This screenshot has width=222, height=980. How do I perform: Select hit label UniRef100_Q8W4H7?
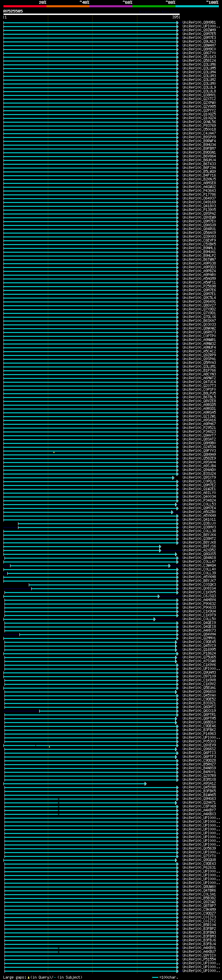(199, 45)
